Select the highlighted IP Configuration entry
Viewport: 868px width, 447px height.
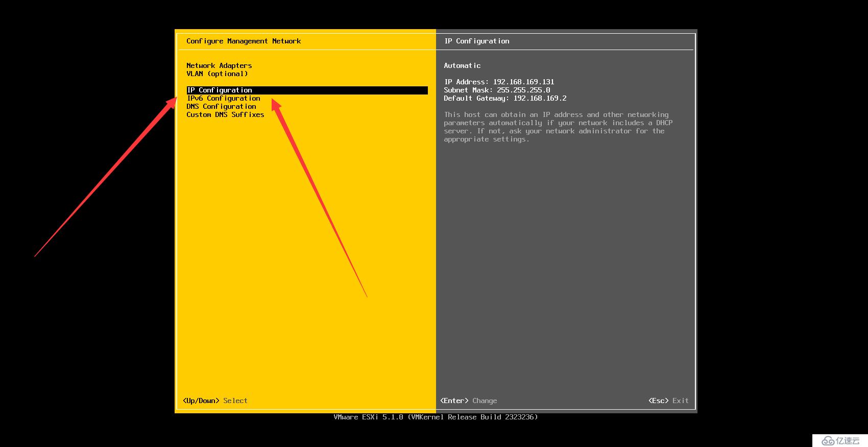[x=307, y=90]
